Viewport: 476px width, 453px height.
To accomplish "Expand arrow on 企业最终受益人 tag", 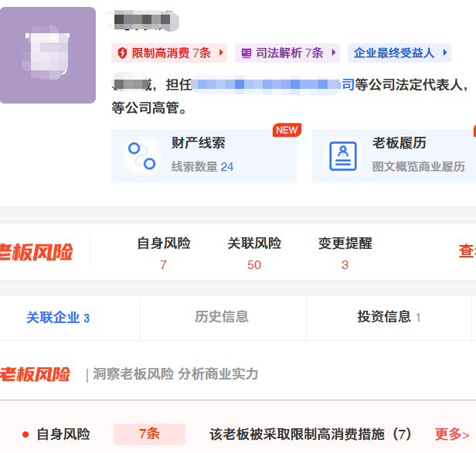I will point(445,53).
